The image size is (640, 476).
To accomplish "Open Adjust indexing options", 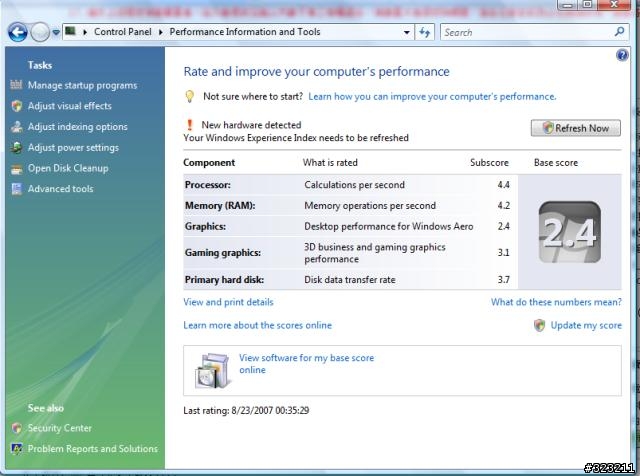I will [x=78, y=127].
